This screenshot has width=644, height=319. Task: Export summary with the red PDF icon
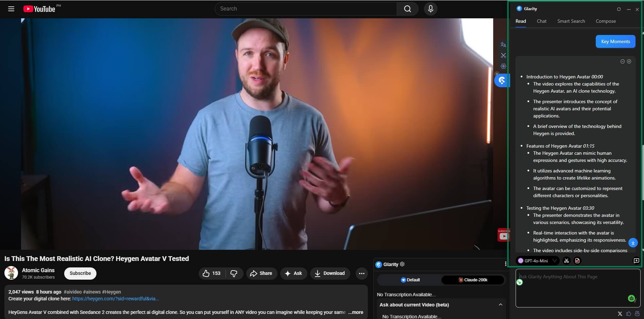click(x=577, y=261)
